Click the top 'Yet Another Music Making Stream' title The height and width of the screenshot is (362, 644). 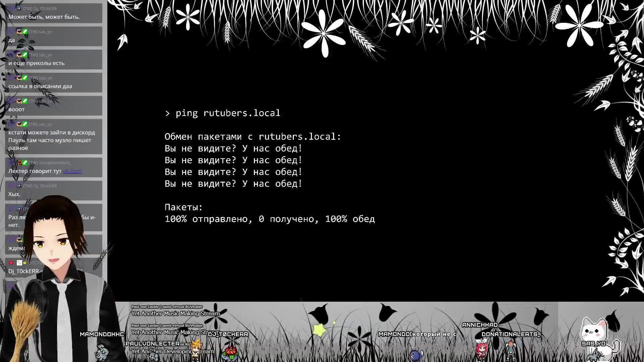click(175, 313)
